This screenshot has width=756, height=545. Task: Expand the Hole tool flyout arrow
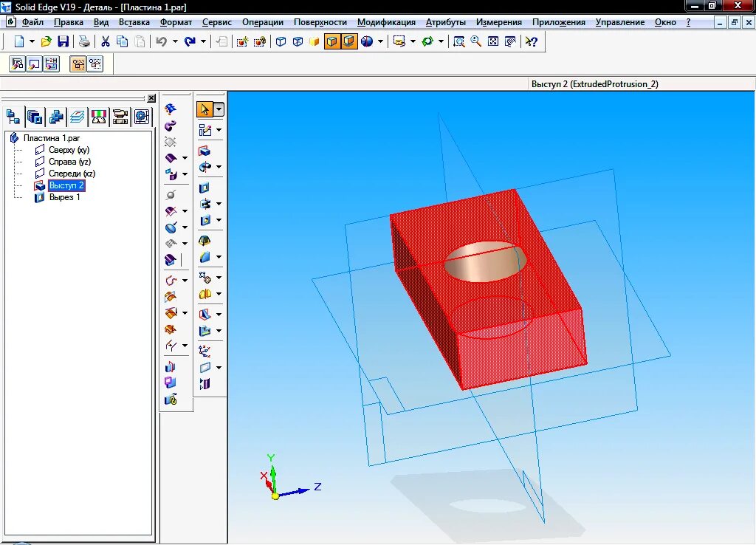pyautogui.click(x=219, y=220)
